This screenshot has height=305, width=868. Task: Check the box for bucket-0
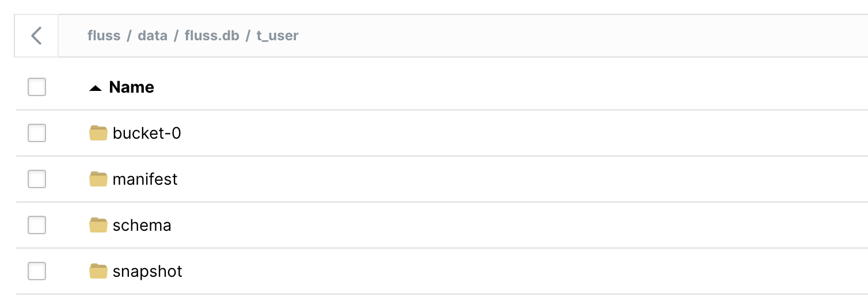pyautogui.click(x=37, y=134)
